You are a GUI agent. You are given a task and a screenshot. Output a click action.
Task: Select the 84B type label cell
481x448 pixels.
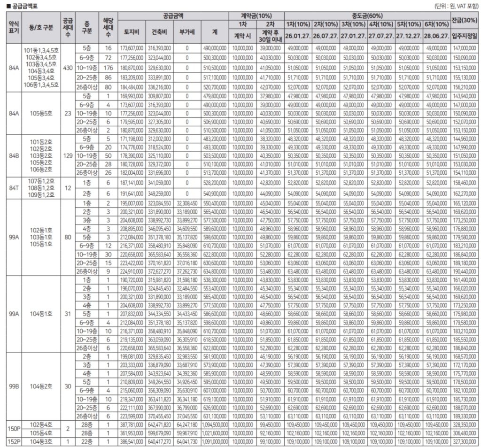pos(14,156)
